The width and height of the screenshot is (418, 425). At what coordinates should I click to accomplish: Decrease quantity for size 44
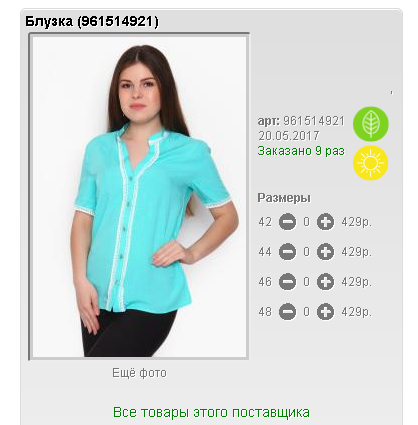pyautogui.click(x=287, y=252)
